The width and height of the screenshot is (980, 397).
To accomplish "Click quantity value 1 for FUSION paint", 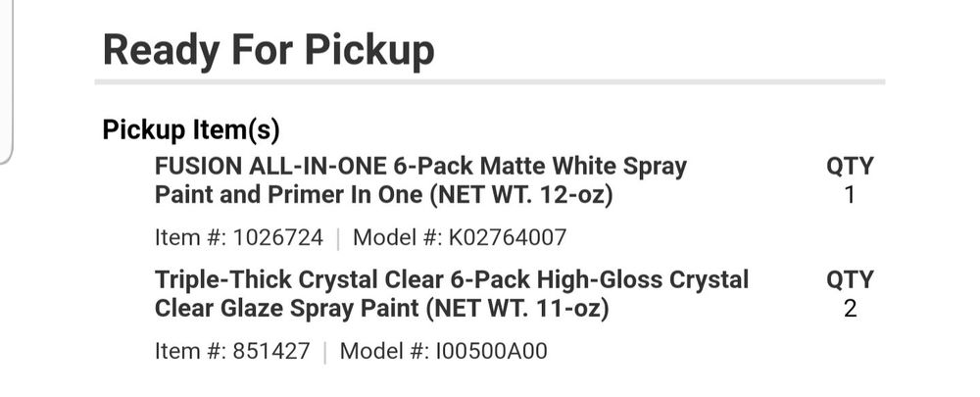I will pyautogui.click(x=850, y=195).
